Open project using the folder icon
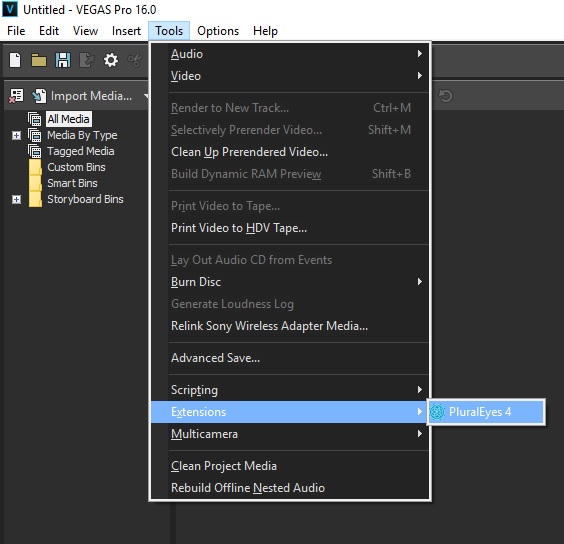 [x=39, y=60]
